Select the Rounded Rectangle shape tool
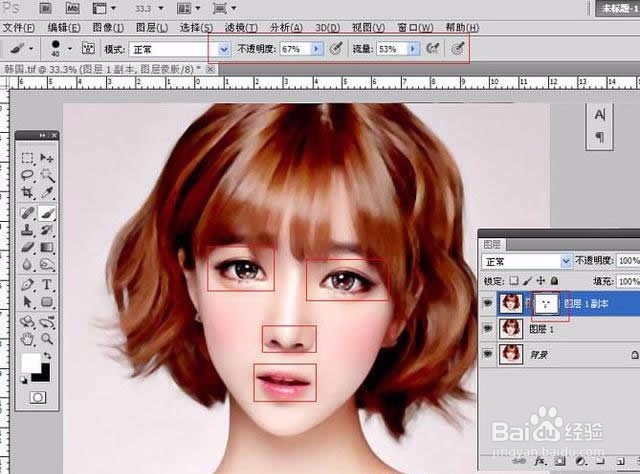The image size is (640, 474). coord(47,302)
